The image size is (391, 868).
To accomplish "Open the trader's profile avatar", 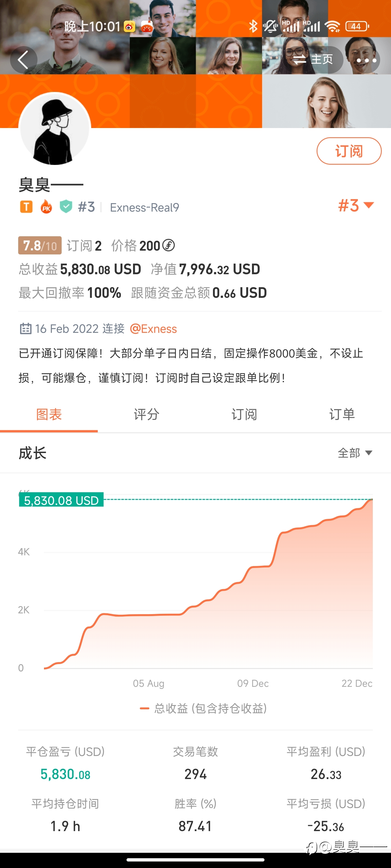I will (55, 128).
